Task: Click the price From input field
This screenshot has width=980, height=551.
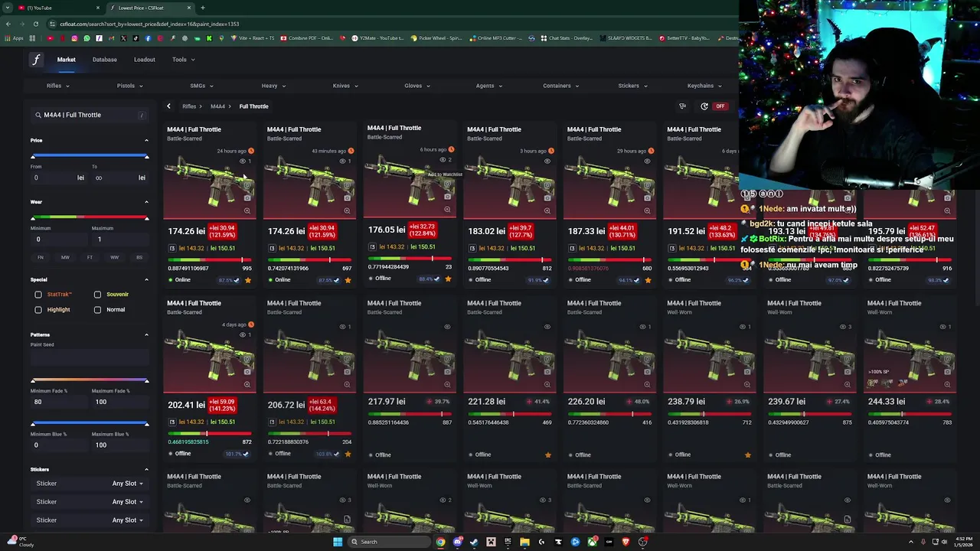Action: [58, 178]
